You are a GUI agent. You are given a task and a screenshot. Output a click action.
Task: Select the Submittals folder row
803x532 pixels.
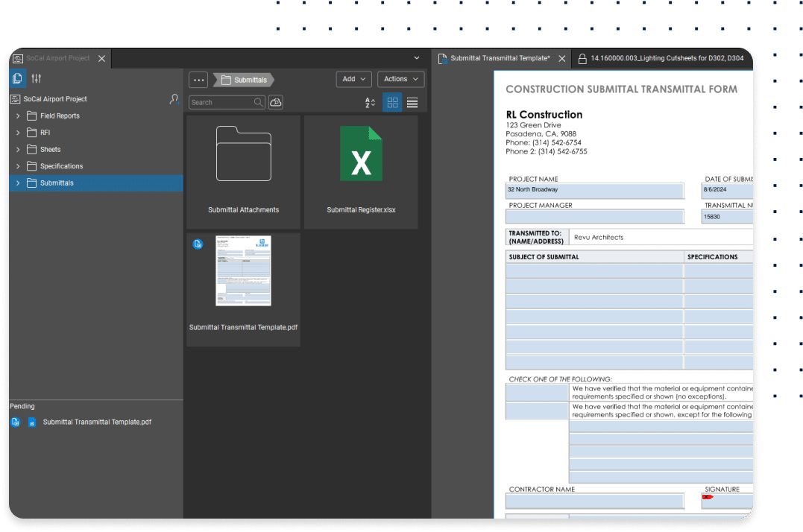click(x=96, y=183)
